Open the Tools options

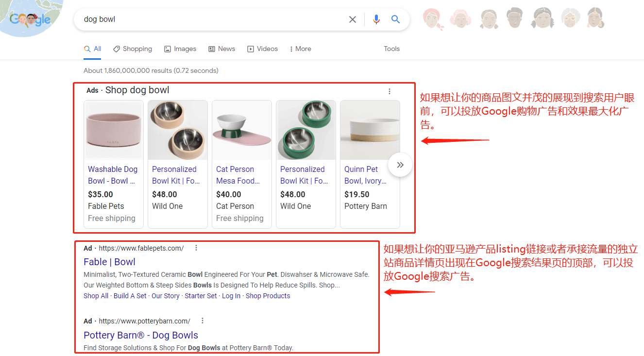point(391,49)
